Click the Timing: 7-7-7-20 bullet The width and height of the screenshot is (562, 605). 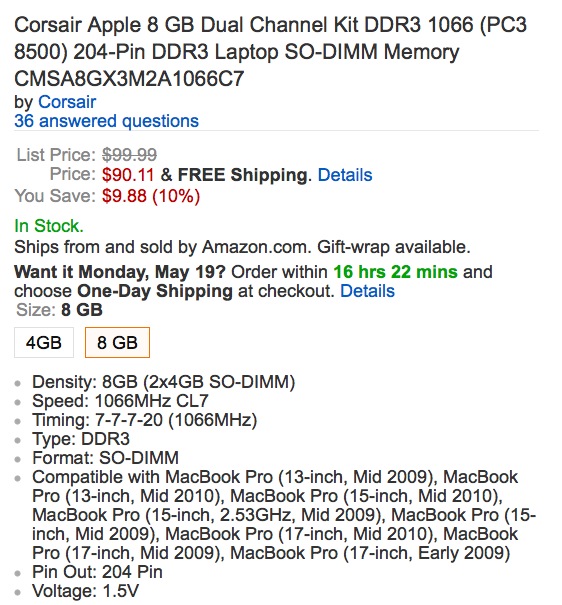tap(145, 420)
